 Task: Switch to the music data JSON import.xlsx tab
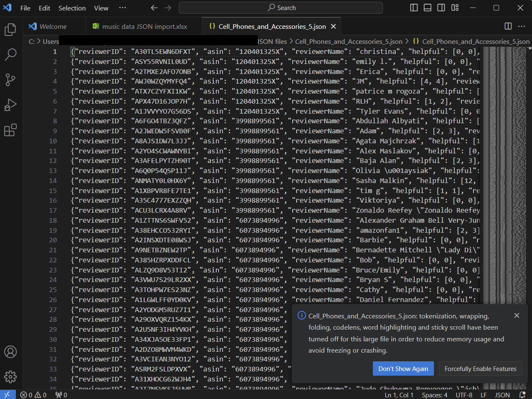[x=144, y=25]
